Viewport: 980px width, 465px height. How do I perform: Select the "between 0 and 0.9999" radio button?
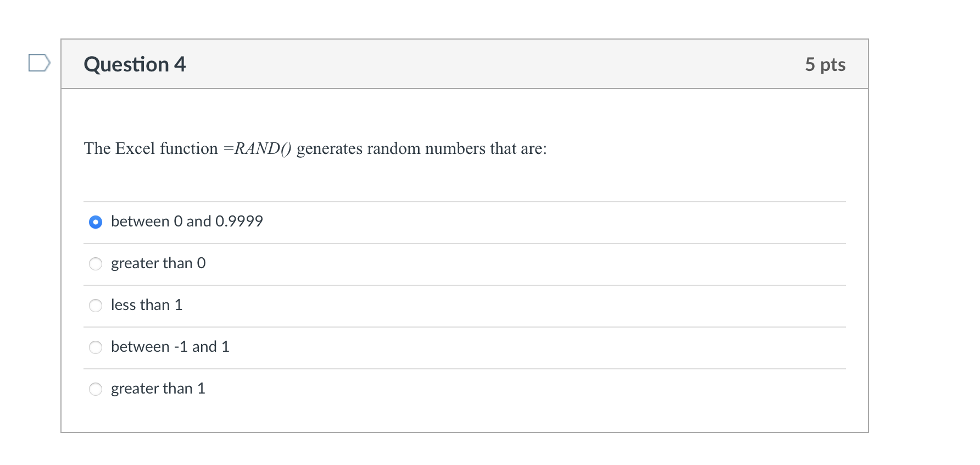96,222
